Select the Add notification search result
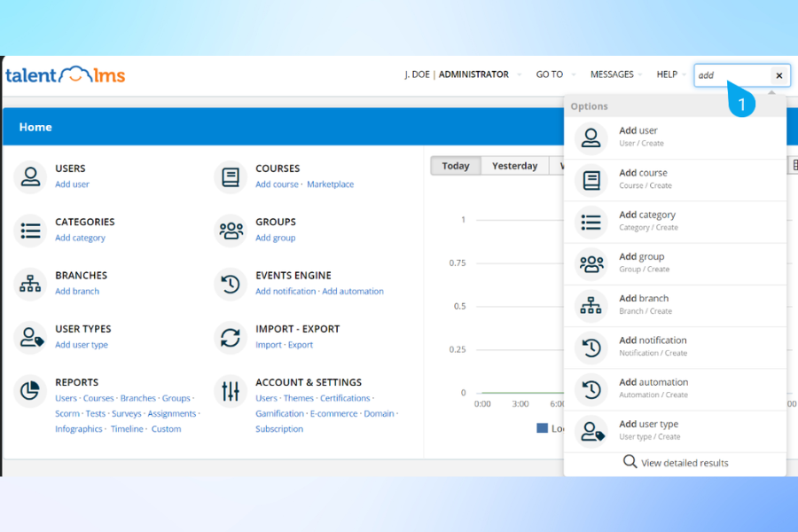Viewport: 798px width, 532px height. [676, 348]
